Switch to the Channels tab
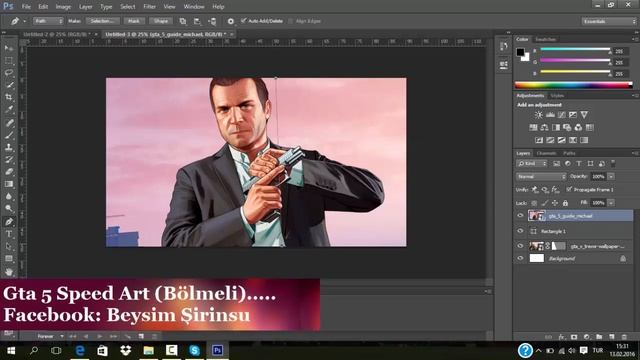This screenshot has width=640, height=360. click(x=546, y=153)
